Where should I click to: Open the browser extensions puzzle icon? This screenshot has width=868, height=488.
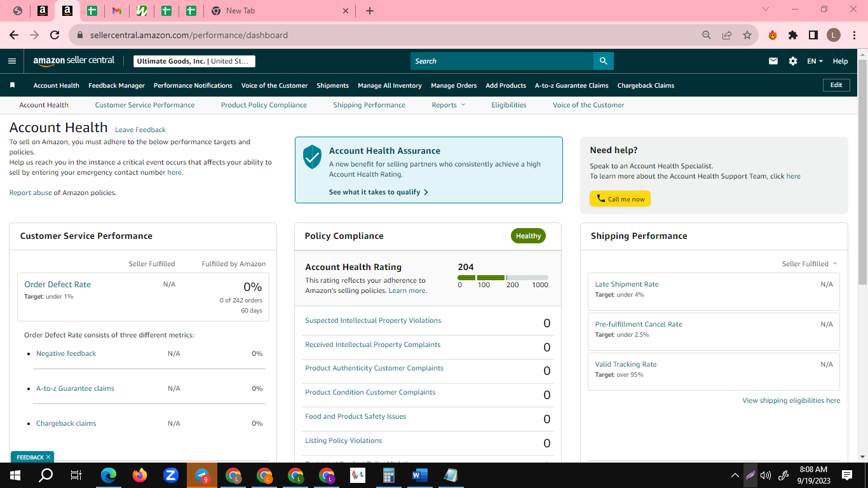[x=793, y=35]
